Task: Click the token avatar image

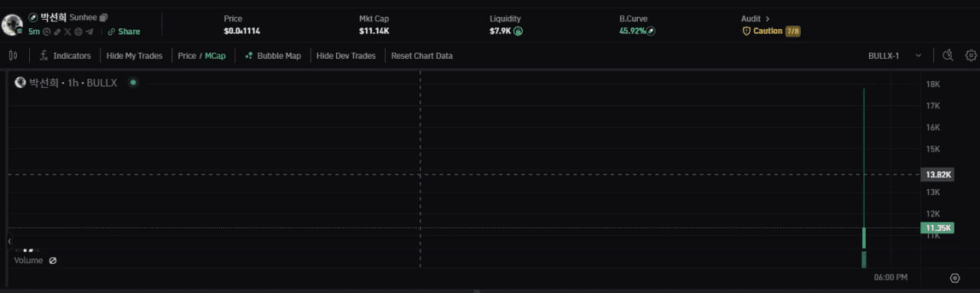Action: pos(11,24)
